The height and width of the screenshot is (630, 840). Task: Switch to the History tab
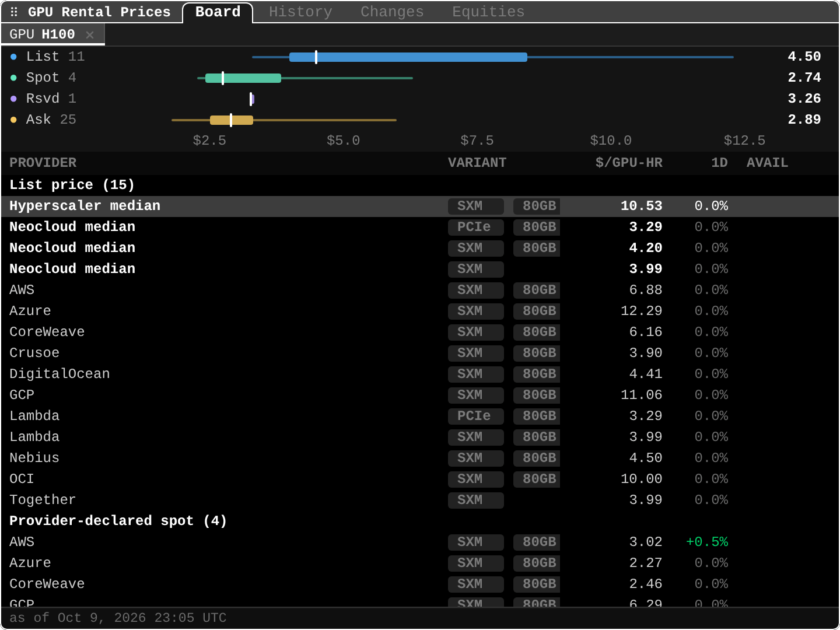(300, 12)
